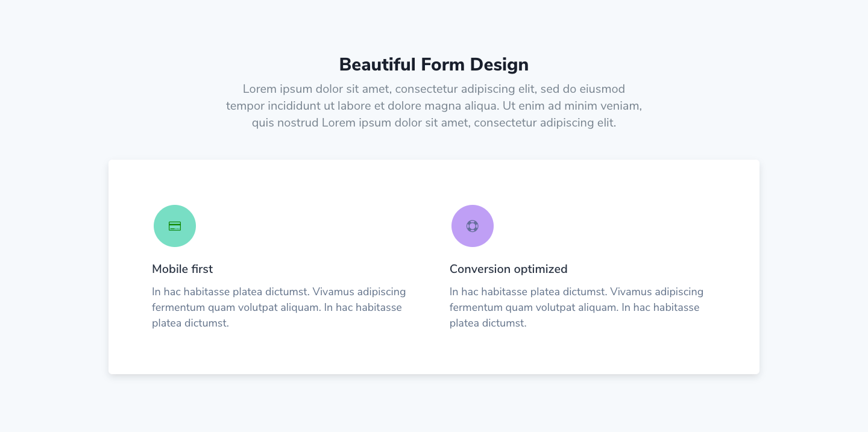Click the description paragraph under Mobile first

[279, 307]
